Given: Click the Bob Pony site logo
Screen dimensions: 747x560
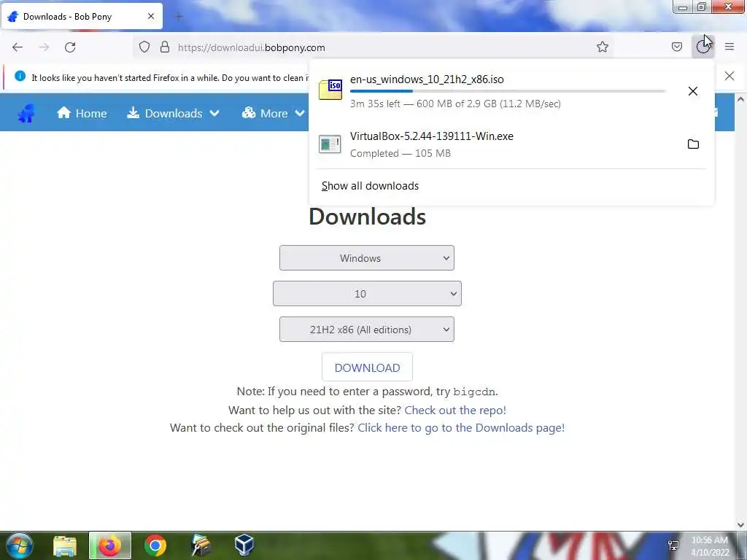Looking at the screenshot, I should click(27, 113).
